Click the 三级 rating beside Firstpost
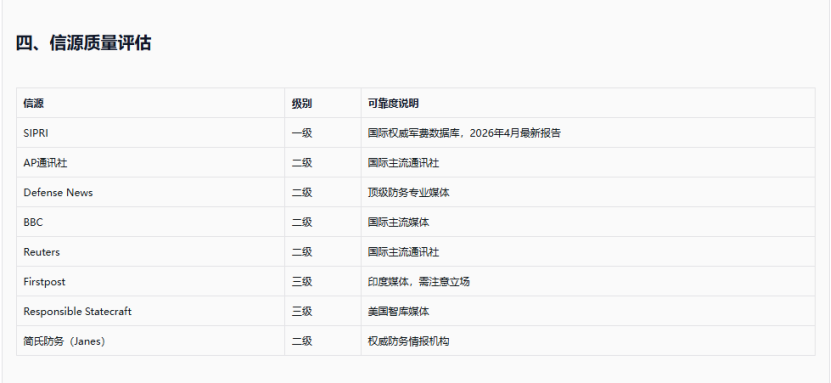 [302, 281]
